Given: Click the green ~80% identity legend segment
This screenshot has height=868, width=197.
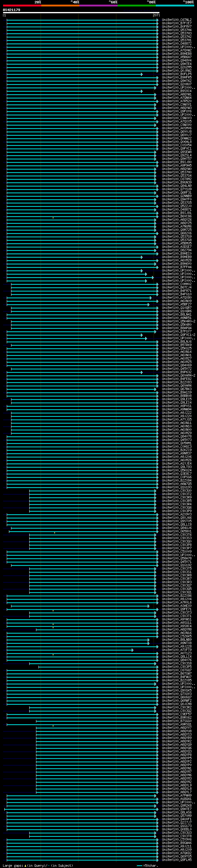Looking at the screenshot, I should [x=137, y=6].
